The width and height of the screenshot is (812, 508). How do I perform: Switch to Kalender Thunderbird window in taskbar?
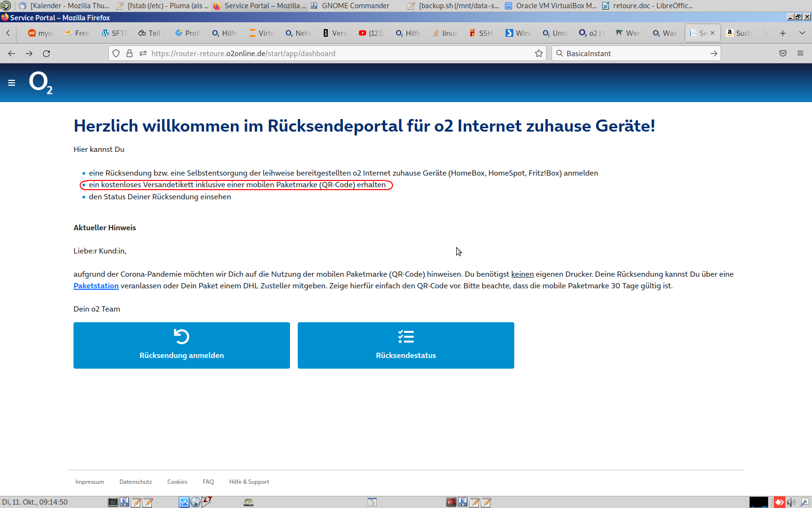point(64,6)
